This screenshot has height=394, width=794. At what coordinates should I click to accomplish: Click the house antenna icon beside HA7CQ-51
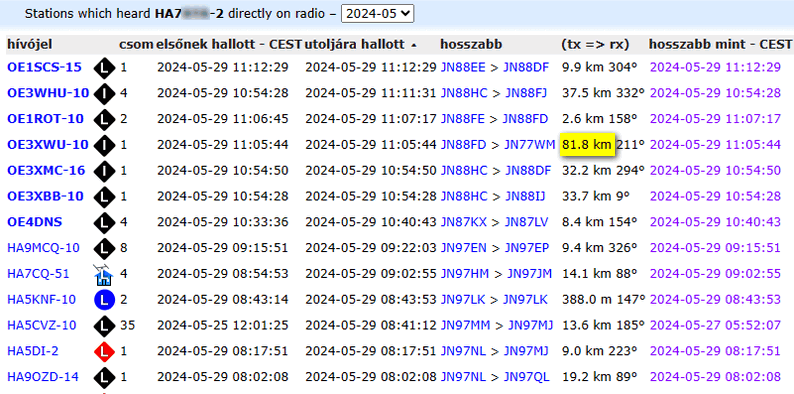click(x=103, y=274)
